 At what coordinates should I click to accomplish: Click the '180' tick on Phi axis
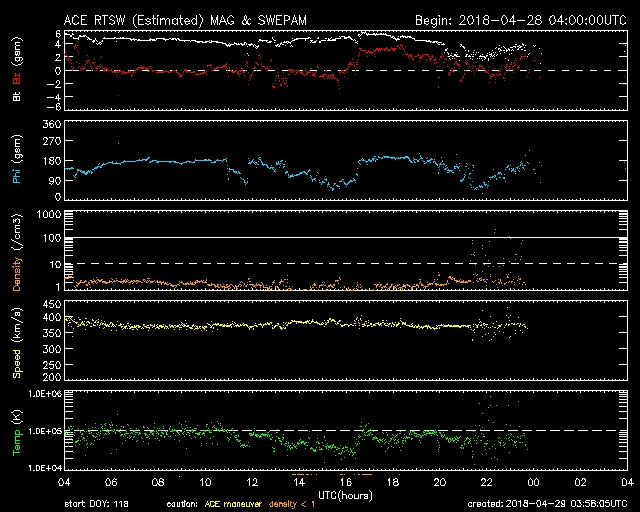point(52,161)
